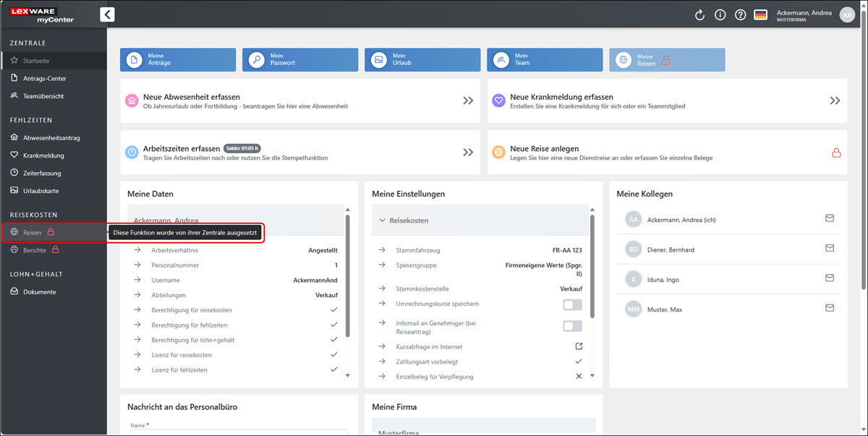The width and height of the screenshot is (868, 436).
Task: Change language via the German flag icon
Action: [x=760, y=15]
